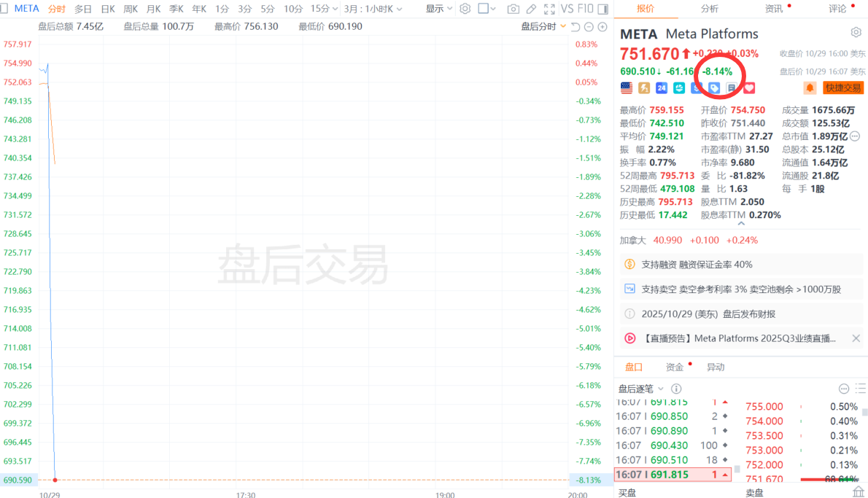Image resolution: width=868 pixels, height=498 pixels.
Task: Toggle the META checkbox at top left
Action: tap(4, 9)
